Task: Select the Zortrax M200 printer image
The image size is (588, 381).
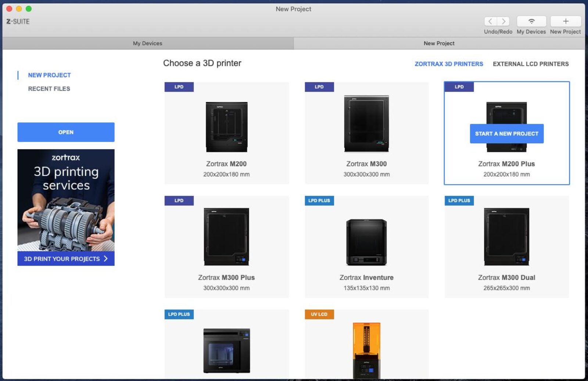Action: point(226,127)
